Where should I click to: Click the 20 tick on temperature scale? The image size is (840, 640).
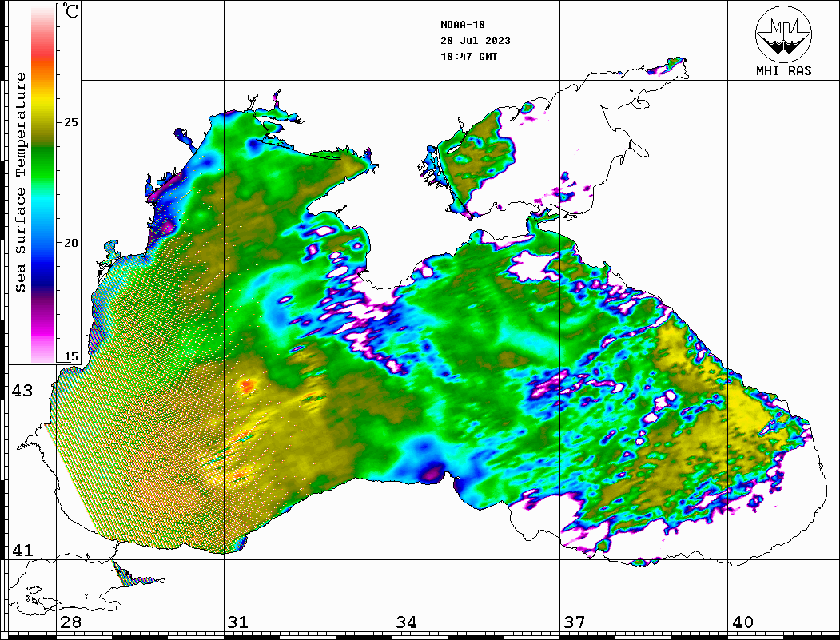(x=70, y=243)
